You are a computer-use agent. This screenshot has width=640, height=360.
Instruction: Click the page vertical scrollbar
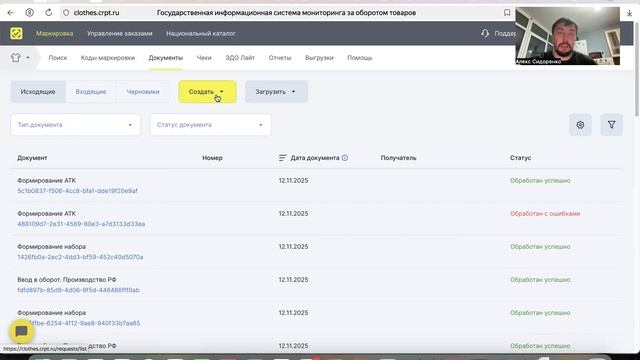pyautogui.click(x=637, y=69)
